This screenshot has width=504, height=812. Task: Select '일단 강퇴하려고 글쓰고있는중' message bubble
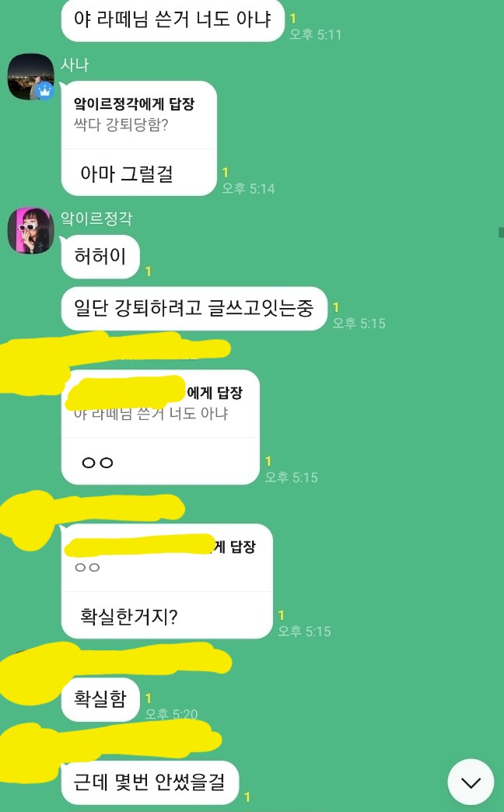click(x=194, y=308)
